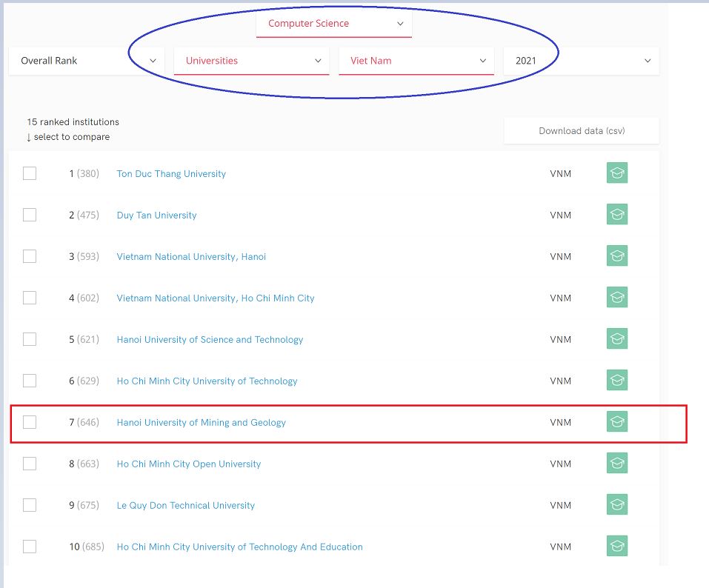Viewport: 709px width, 588px height.
Task: Click graduation cap icon in Vietnam National University, Hanoi row
Action: pos(616,256)
